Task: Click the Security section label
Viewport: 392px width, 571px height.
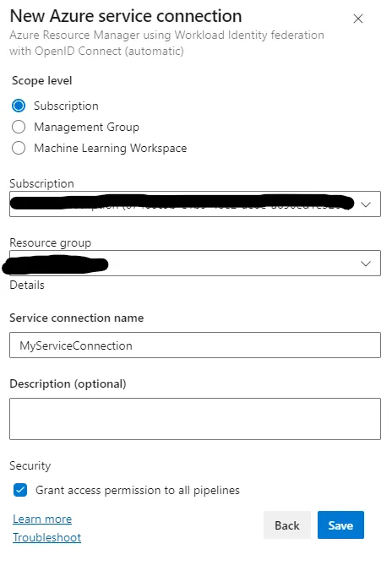Action: (x=30, y=465)
